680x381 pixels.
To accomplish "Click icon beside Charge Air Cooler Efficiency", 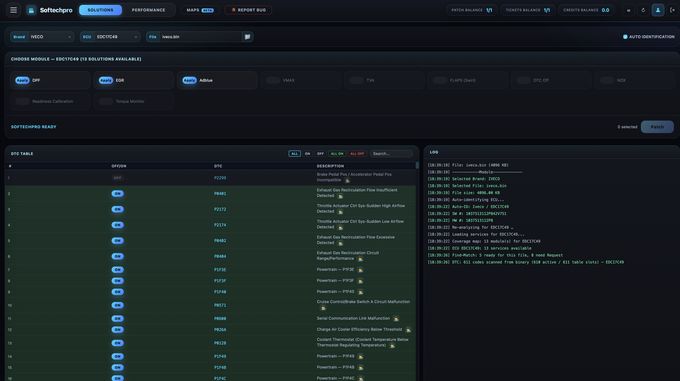I will point(408,330).
